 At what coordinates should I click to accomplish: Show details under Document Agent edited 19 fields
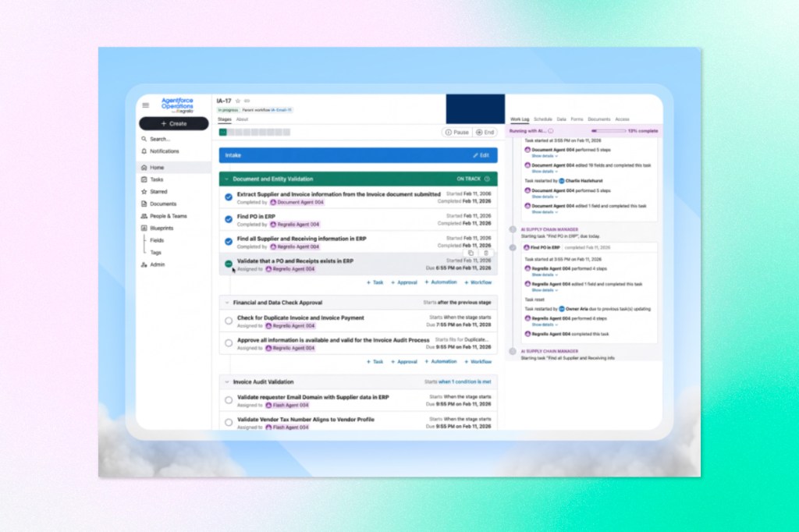(x=545, y=172)
